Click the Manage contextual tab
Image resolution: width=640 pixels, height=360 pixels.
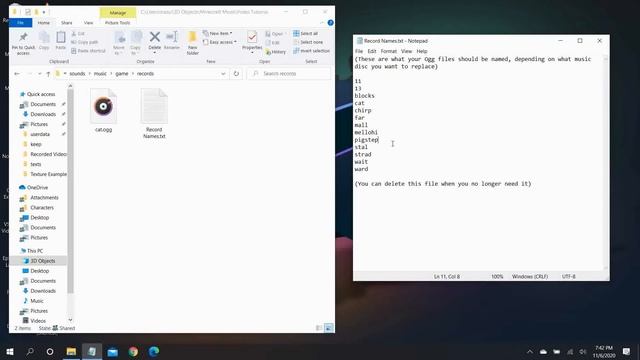click(118, 13)
